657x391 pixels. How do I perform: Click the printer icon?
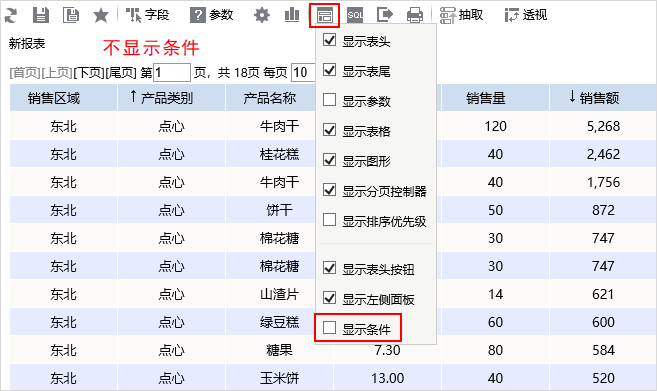point(415,16)
